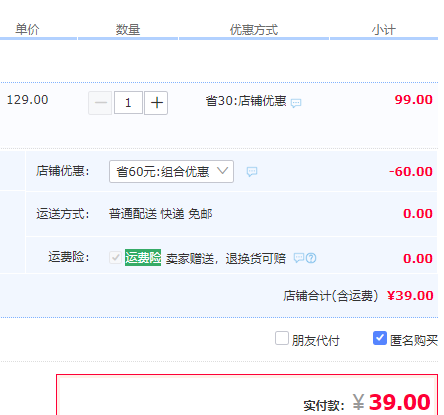Open the 省60元:组合优惠 dropdown
The height and width of the screenshot is (415, 444).
pyautogui.click(x=171, y=172)
